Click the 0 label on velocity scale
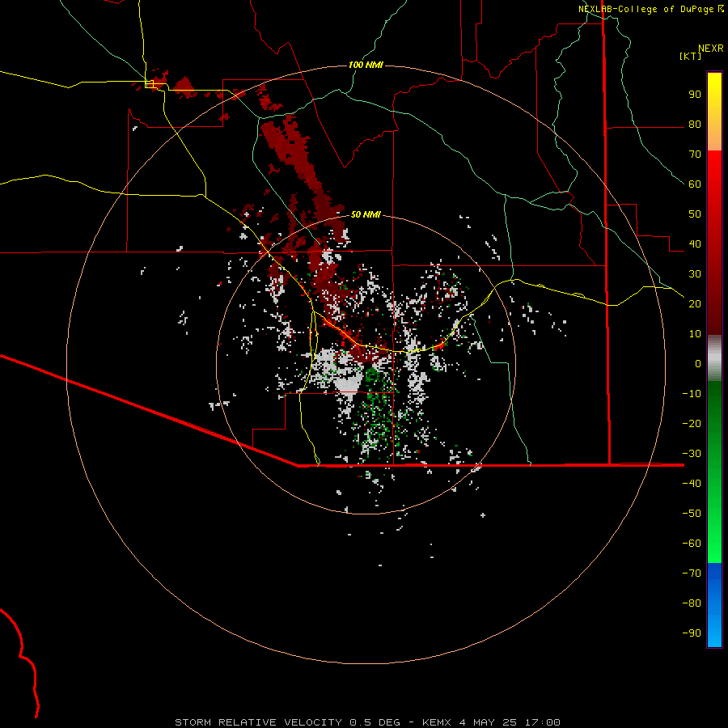728x728 pixels. 698,363
